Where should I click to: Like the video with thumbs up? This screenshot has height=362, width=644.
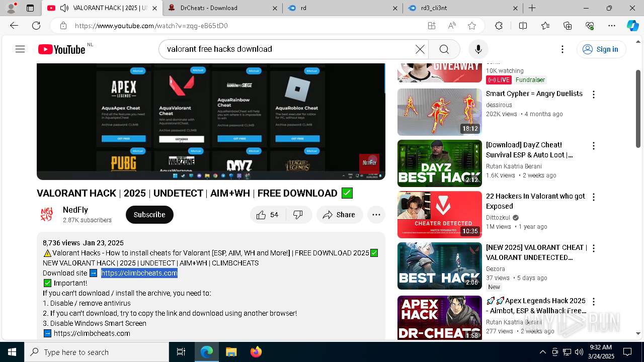click(x=268, y=215)
